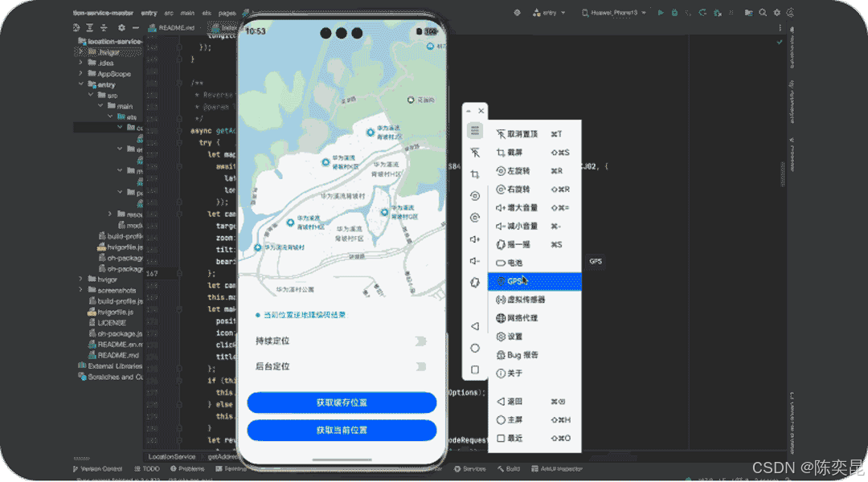Viewport: 868px width, 482px height.
Task: Click the unpin-from-top icon in emulator sidebar
Action: point(475,152)
